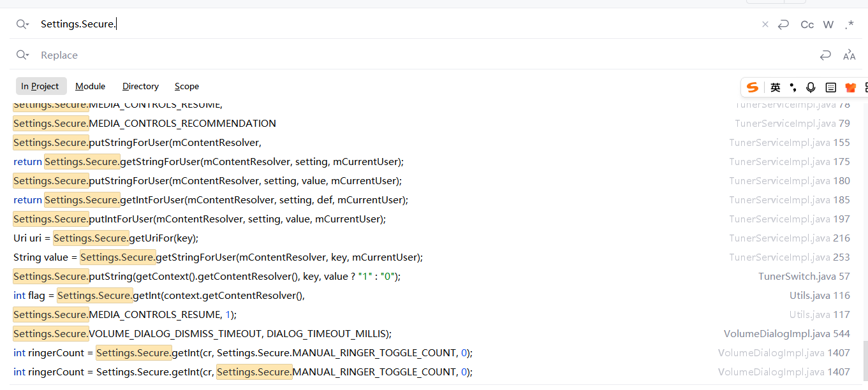Switch to the Module scope tab

(x=90, y=86)
